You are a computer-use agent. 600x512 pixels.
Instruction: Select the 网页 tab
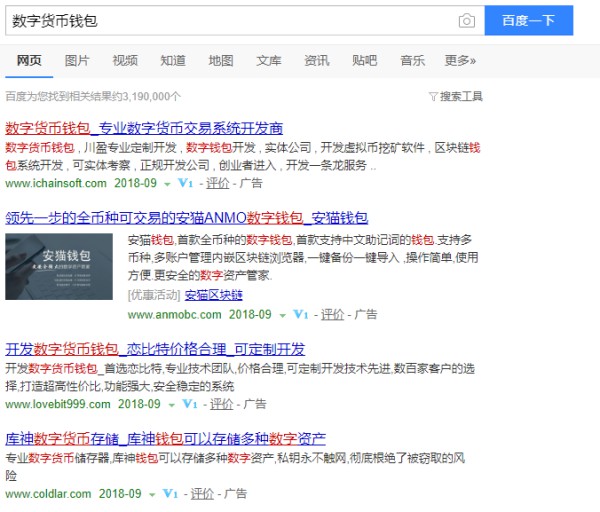[29, 60]
